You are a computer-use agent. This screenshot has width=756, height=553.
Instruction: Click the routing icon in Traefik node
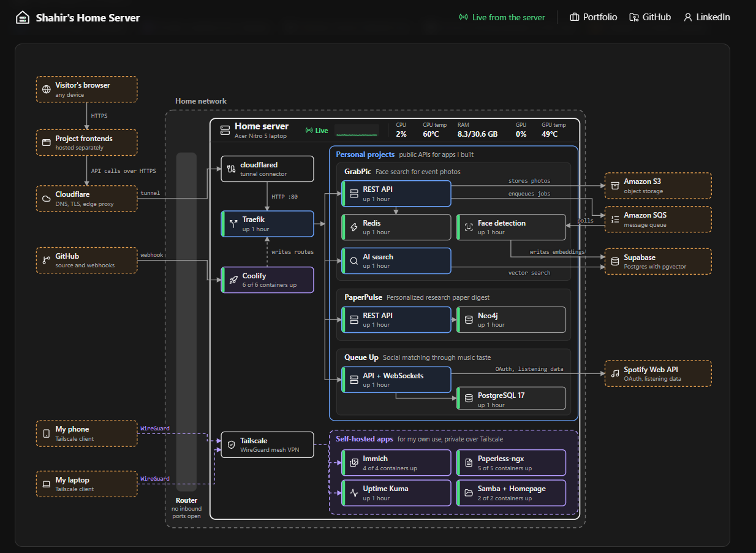pos(233,224)
